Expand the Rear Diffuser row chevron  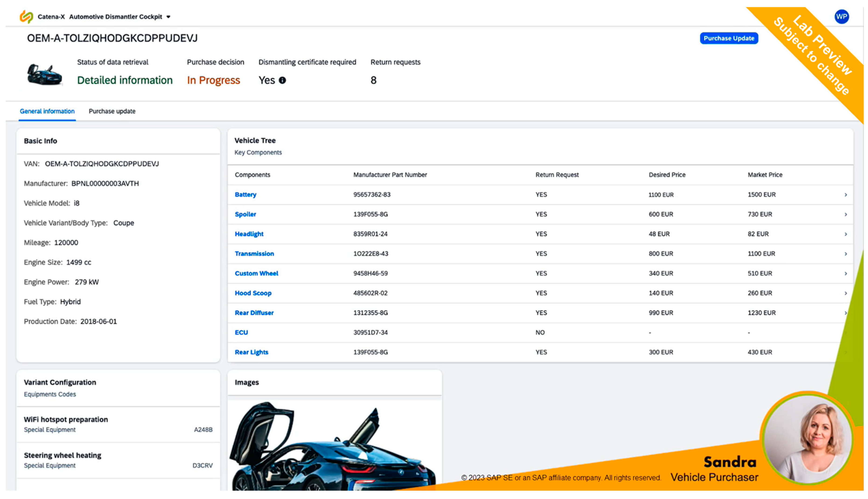click(x=845, y=313)
